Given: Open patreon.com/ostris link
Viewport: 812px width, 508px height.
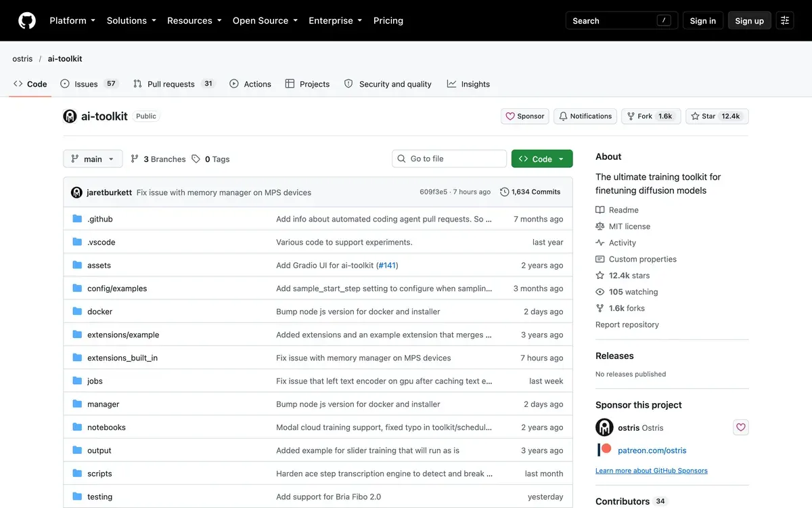Looking at the screenshot, I should pyautogui.click(x=651, y=450).
